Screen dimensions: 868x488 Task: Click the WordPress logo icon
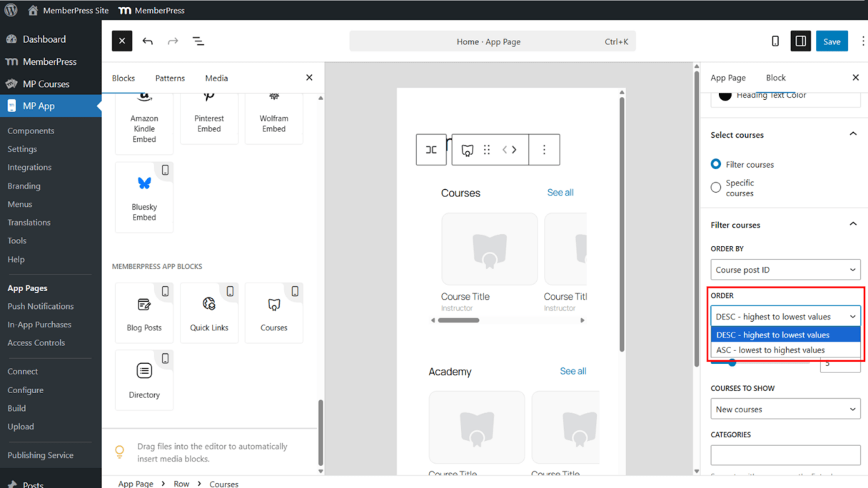pyautogui.click(x=11, y=10)
